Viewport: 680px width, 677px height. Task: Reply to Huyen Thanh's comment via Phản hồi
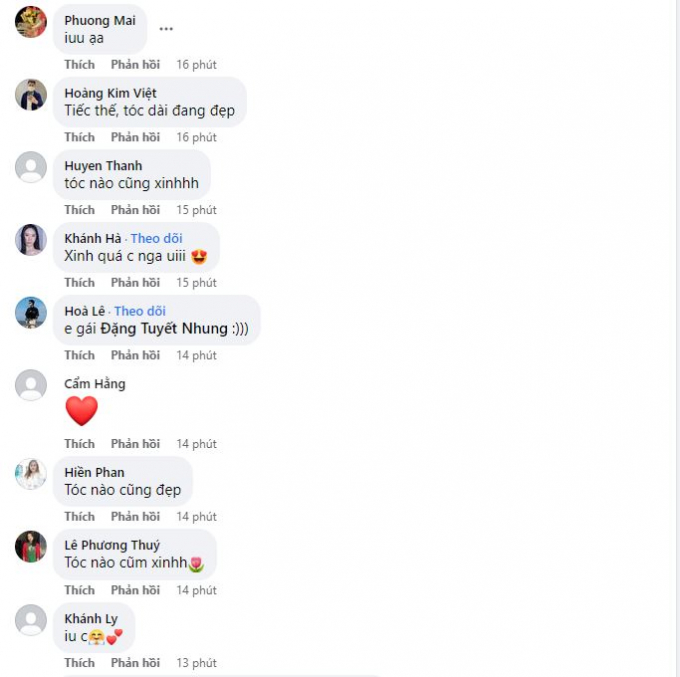pos(135,210)
